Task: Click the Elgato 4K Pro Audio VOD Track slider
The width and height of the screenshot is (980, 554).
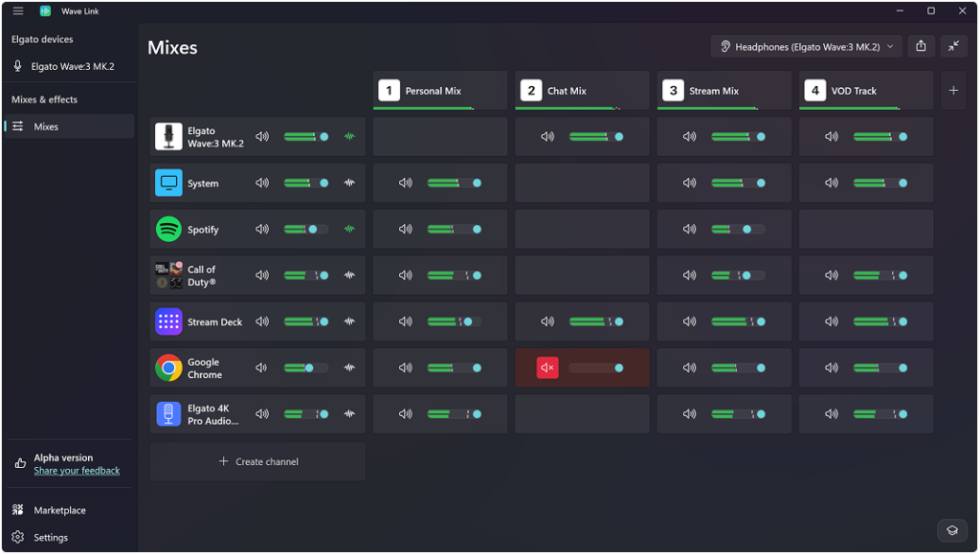Action: pos(880,414)
